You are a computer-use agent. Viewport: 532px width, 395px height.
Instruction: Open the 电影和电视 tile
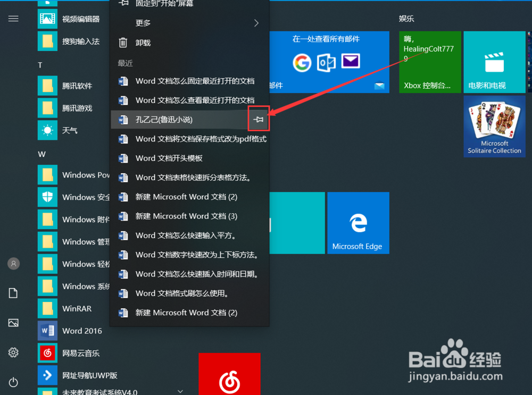tap(494, 62)
